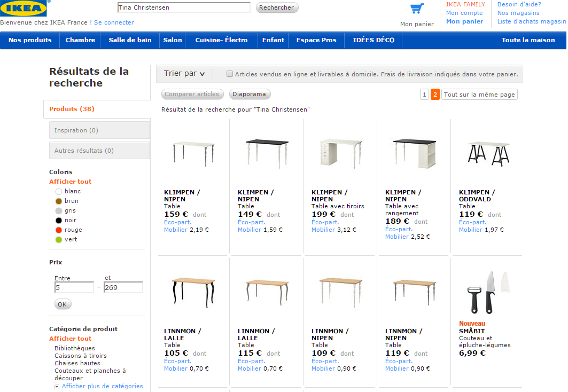Open the 109 € LINNMON / NIPEN table image
Screen dimensions: 568x392
click(x=341, y=293)
